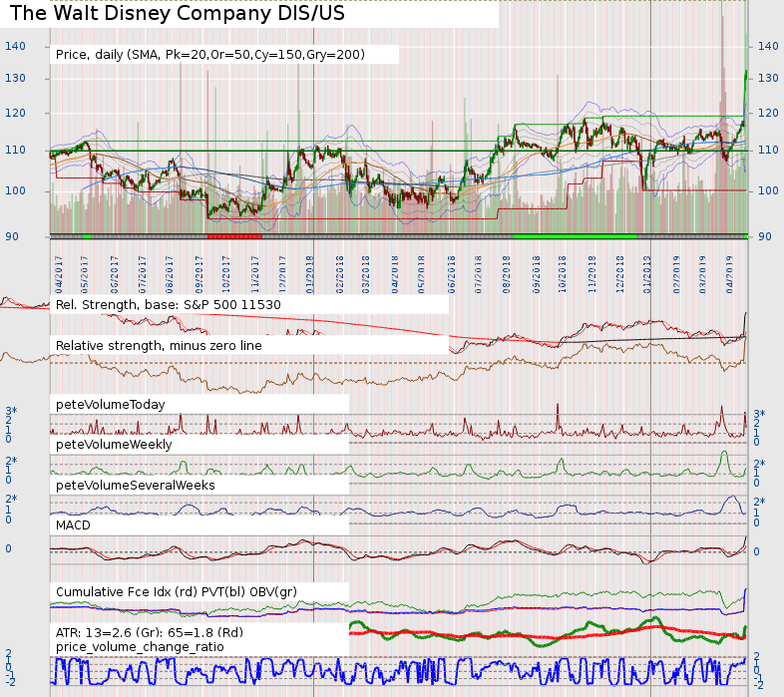Click the 04/2019 date label on time axis
This screenshot has height=697, width=784.
pyautogui.click(x=729, y=274)
